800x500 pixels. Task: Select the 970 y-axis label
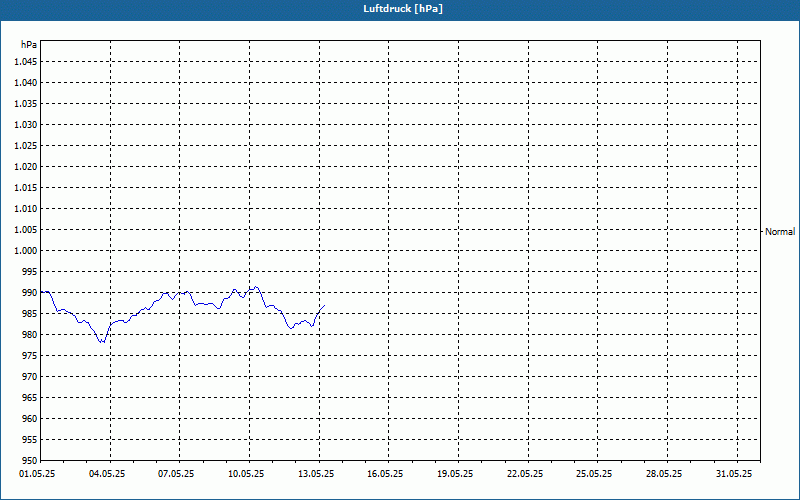30,377
